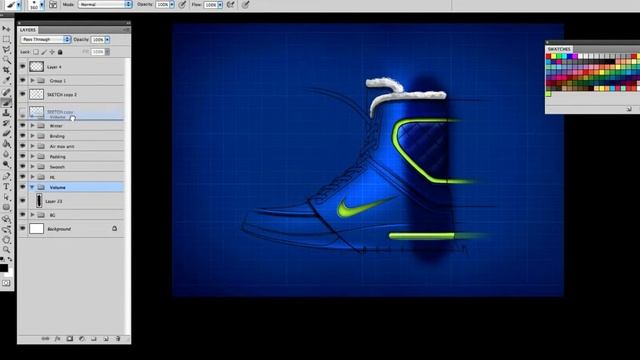Select the Dodge tool
640x360 pixels.
6,164
